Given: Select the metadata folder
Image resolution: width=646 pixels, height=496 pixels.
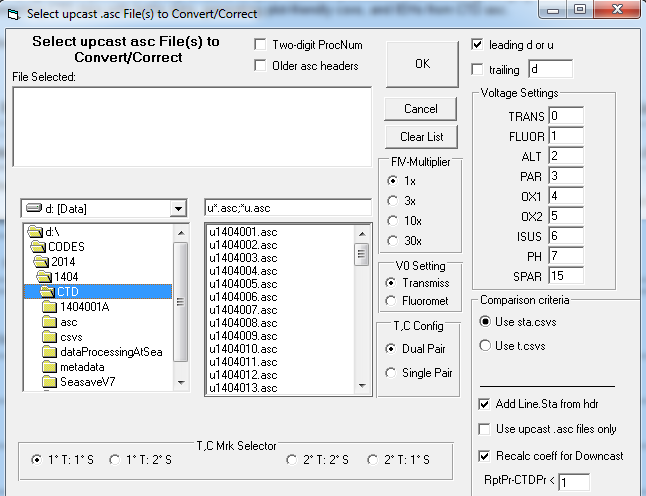Looking at the screenshot, I should [81, 367].
